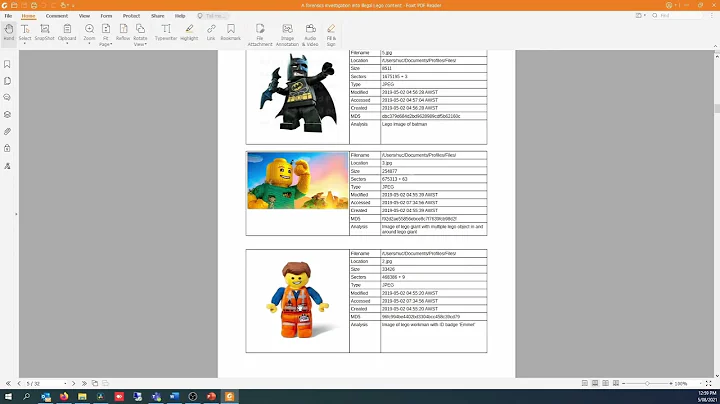Enable Reflow view

tap(123, 33)
